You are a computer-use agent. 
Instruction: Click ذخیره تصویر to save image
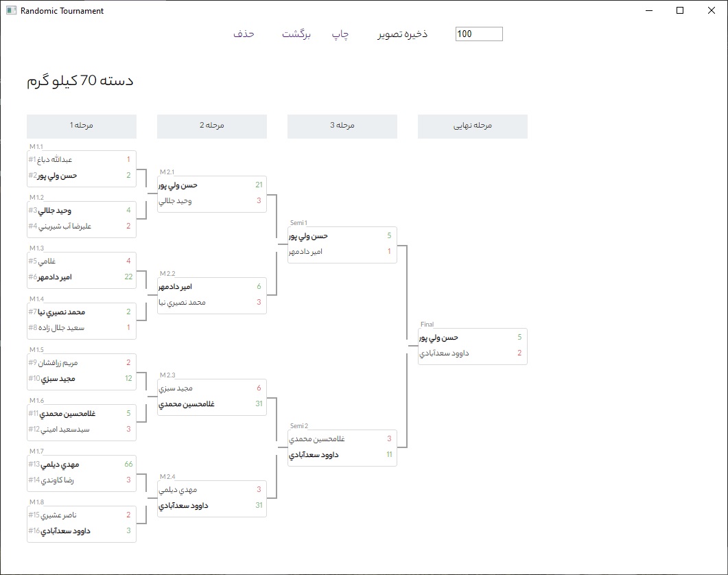tap(402, 34)
